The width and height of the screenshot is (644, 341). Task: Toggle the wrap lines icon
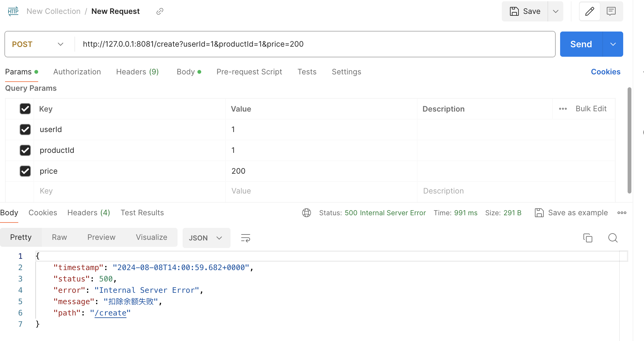245,238
